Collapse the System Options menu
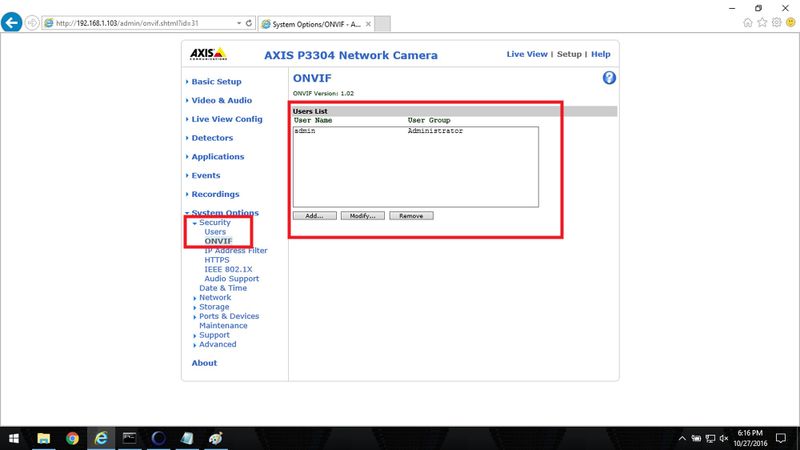The image size is (800, 450). coord(224,213)
